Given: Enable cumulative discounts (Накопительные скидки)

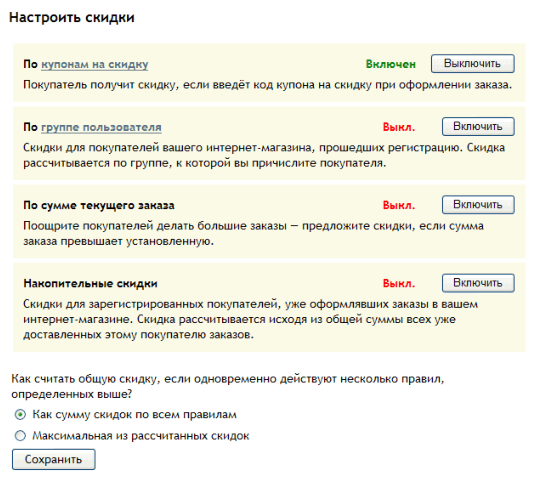Looking at the screenshot, I should click(478, 283).
